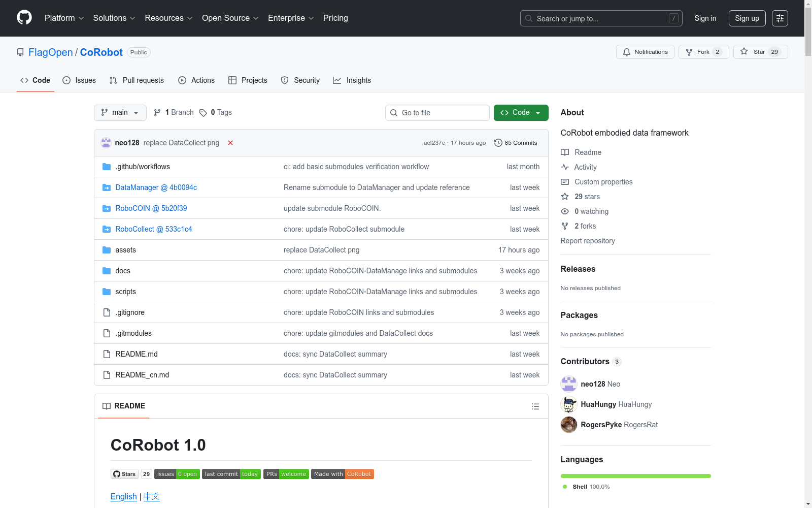Click the RoboCollect submodule folder icon
The width and height of the screenshot is (812, 508).
click(107, 229)
